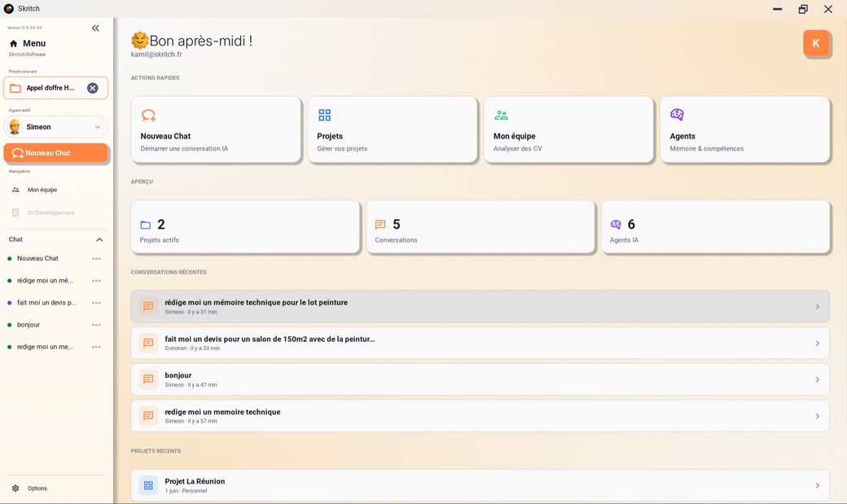Open Projet La Réunion recent project
847x504 pixels.
[481, 485]
